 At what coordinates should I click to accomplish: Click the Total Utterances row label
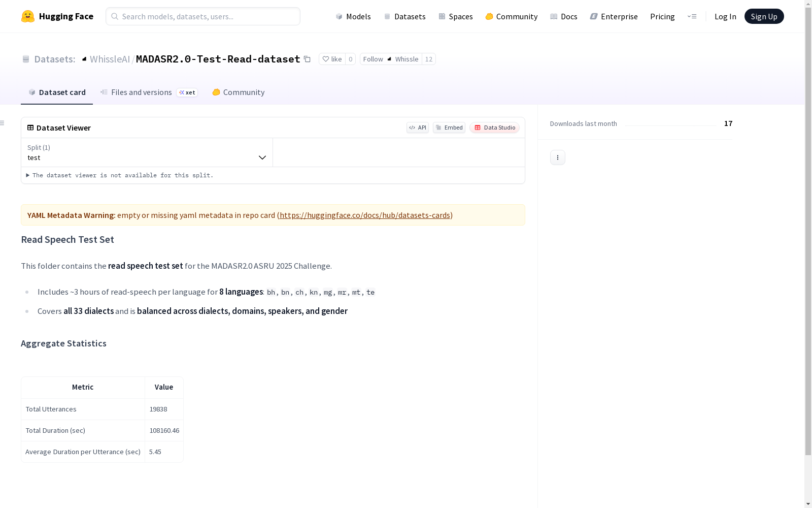click(51, 409)
